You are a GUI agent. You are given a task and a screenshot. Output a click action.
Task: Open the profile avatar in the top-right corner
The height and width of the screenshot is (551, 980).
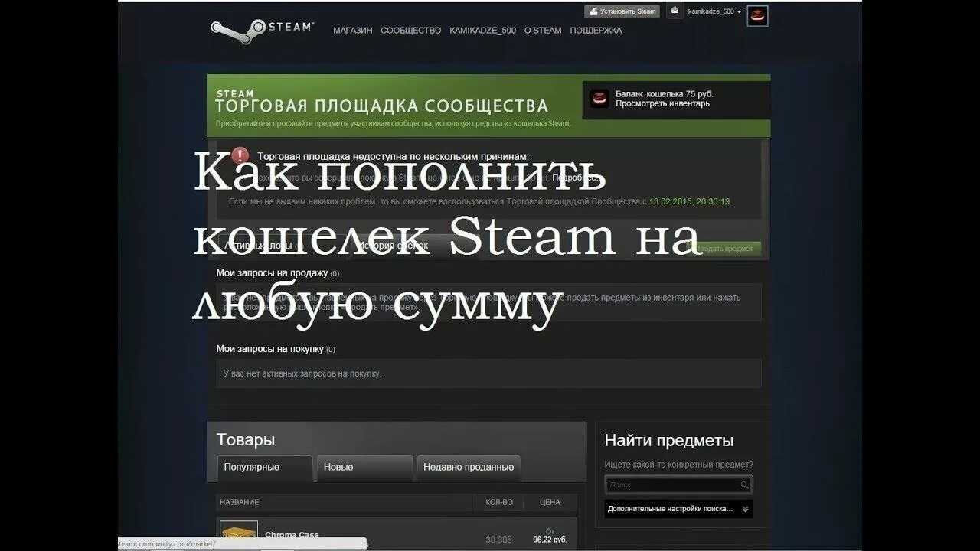[x=757, y=15]
